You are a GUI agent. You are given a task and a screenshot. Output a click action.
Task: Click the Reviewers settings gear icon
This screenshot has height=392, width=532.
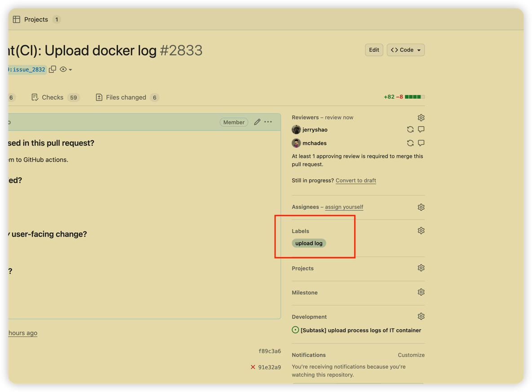[x=421, y=118]
